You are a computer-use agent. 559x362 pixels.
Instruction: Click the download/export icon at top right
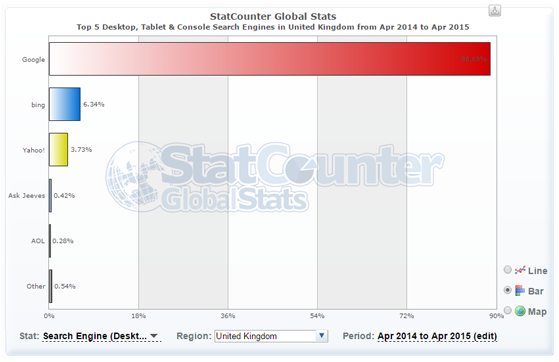tap(494, 11)
